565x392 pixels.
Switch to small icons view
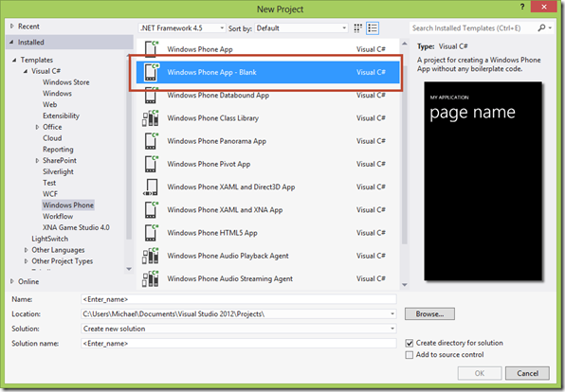click(357, 28)
